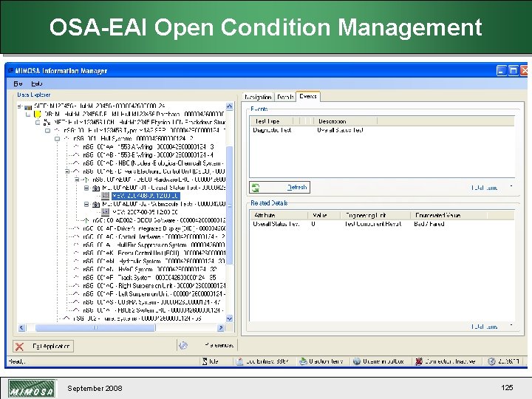532x399 pixels.
Task: Collapse the Driver's Electronic Control Unit node
Action: pyautogui.click(x=67, y=171)
